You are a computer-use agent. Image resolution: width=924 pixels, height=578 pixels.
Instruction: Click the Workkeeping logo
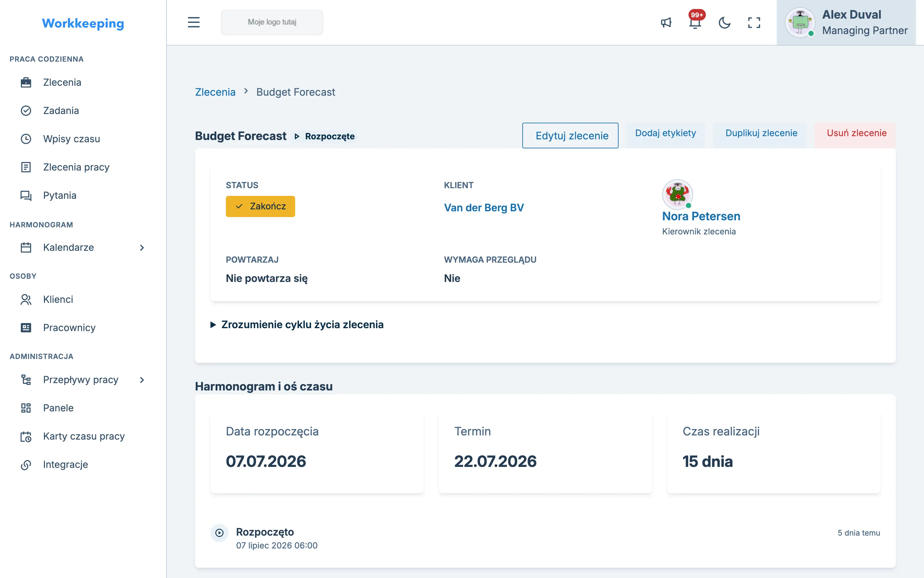tap(83, 23)
